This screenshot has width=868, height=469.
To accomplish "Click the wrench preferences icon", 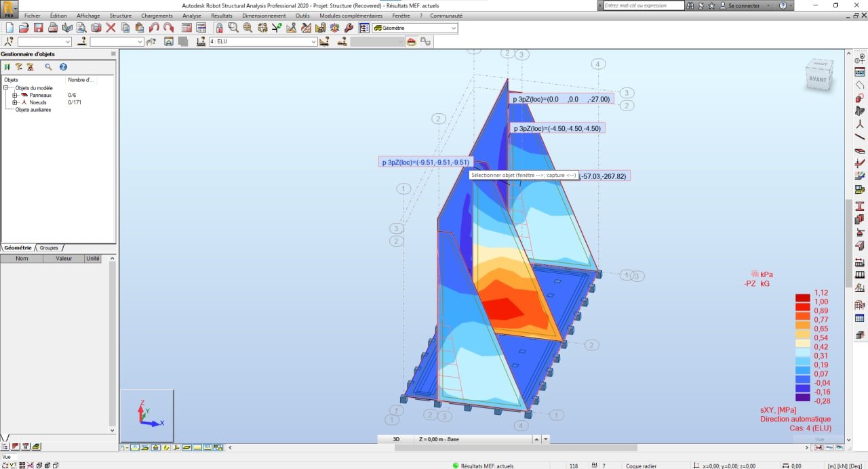I will coord(349,28).
